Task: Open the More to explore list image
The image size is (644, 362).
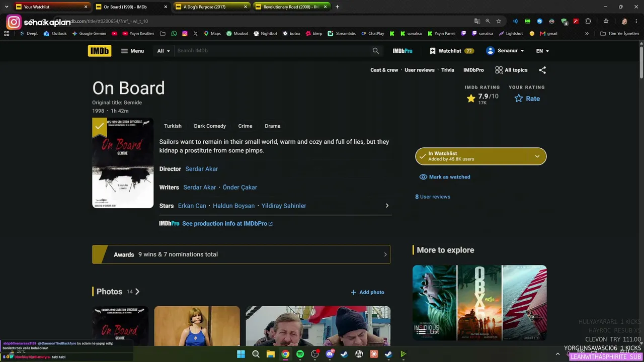Action: pos(479,303)
